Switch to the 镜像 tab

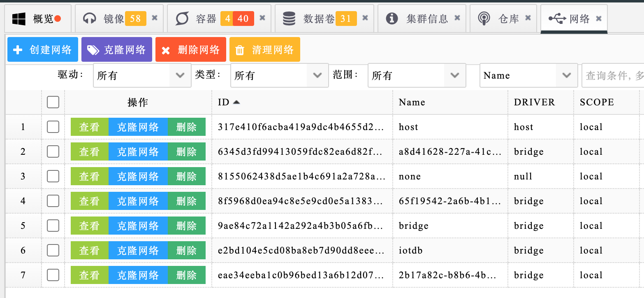click(119, 19)
